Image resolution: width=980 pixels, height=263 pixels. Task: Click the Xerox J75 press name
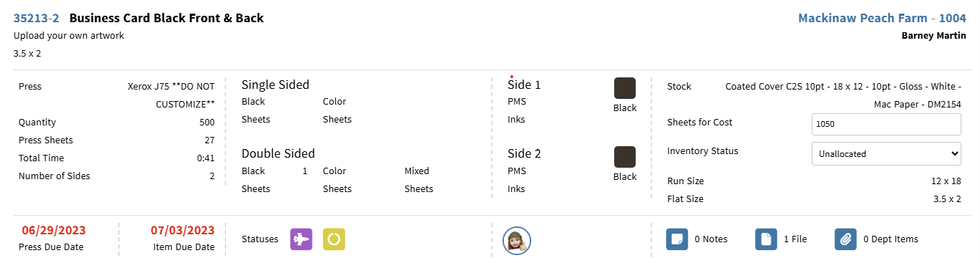coord(171,95)
